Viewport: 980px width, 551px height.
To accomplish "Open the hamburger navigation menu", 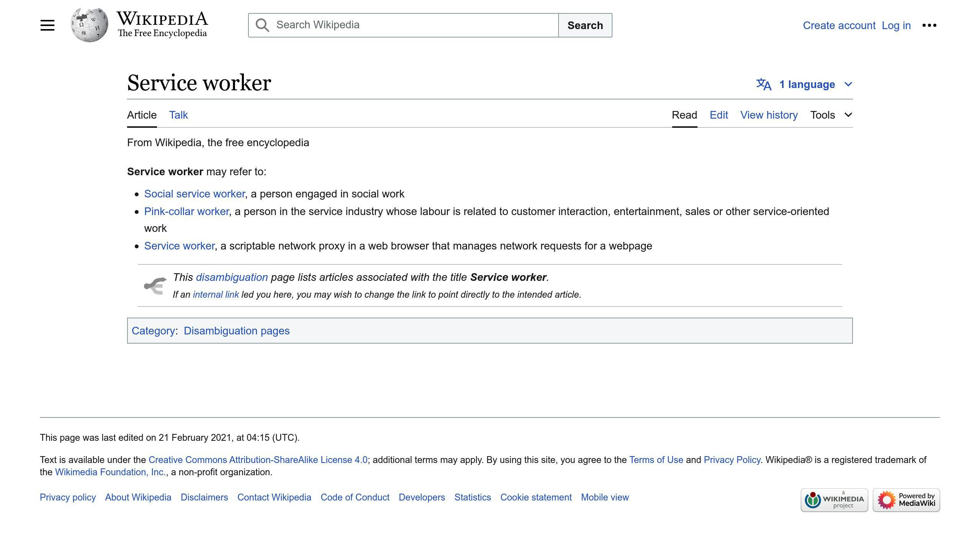I will [x=47, y=25].
